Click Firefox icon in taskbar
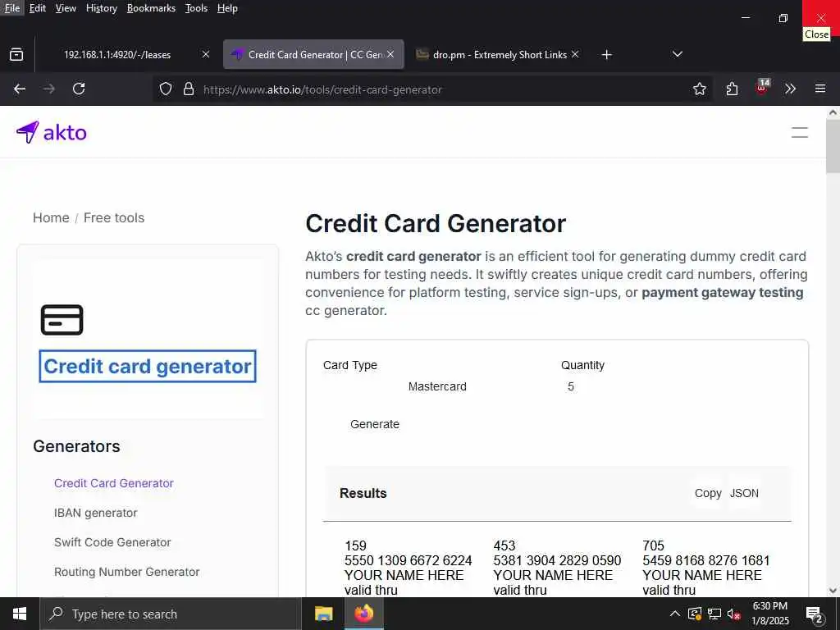 tap(363, 614)
